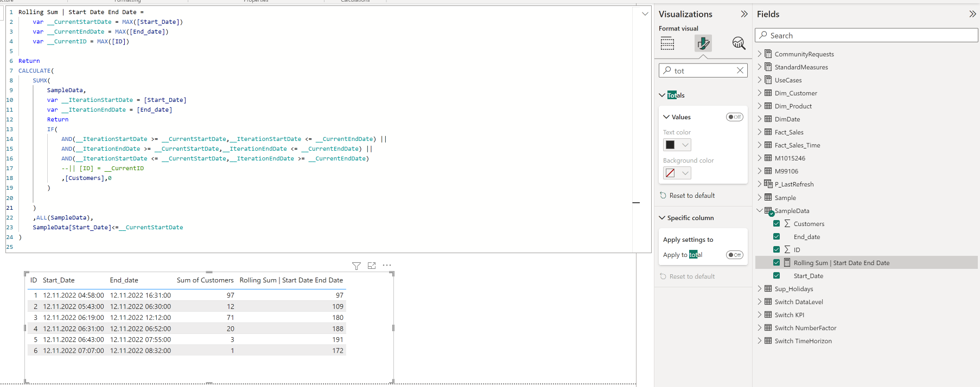Sort by Start_Date column header
The width and height of the screenshot is (980, 387).
[x=59, y=280]
